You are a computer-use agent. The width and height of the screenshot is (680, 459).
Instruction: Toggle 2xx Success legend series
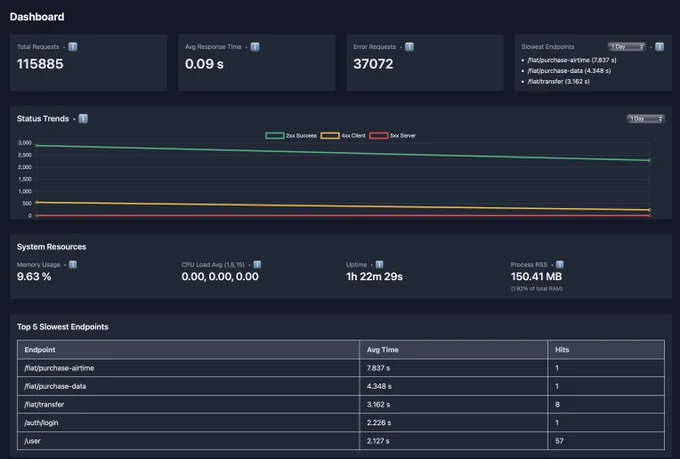pos(291,136)
